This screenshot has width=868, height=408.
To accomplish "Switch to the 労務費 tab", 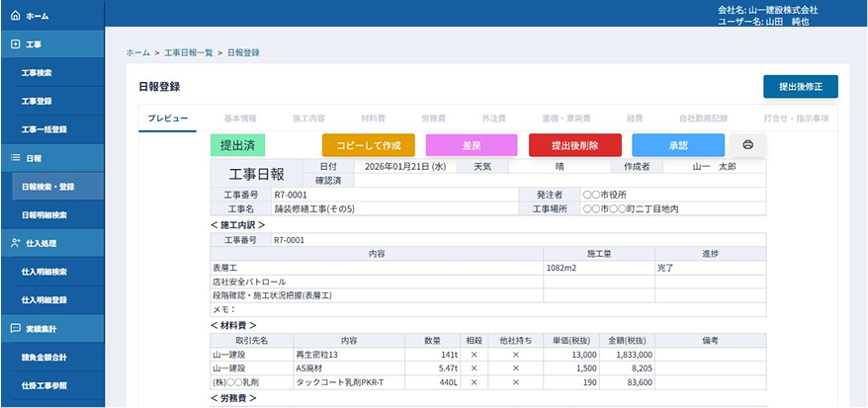I will (x=434, y=119).
